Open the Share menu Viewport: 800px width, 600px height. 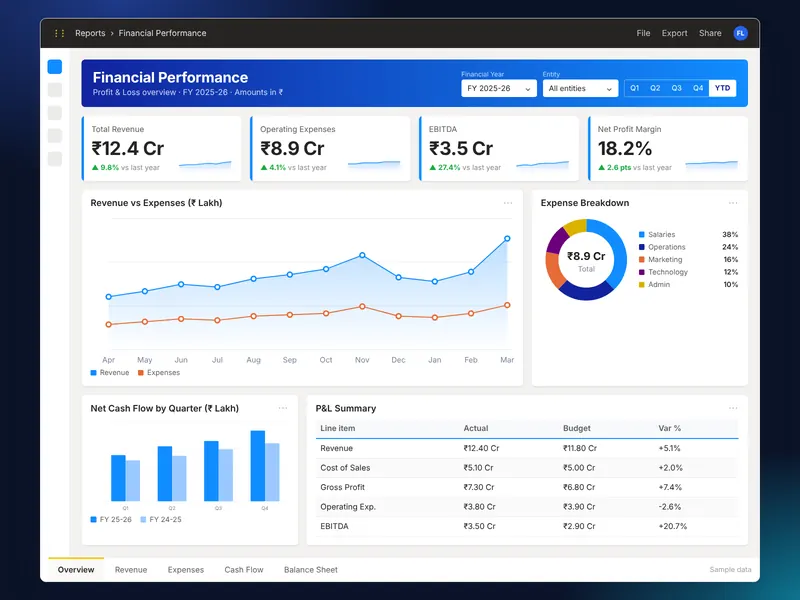[710, 33]
